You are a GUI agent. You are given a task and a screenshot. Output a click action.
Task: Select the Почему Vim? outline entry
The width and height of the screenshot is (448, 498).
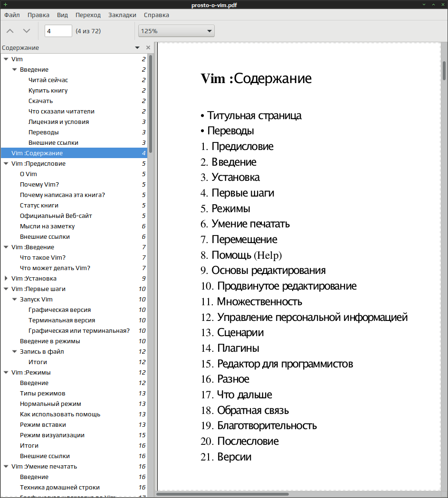[x=39, y=185]
